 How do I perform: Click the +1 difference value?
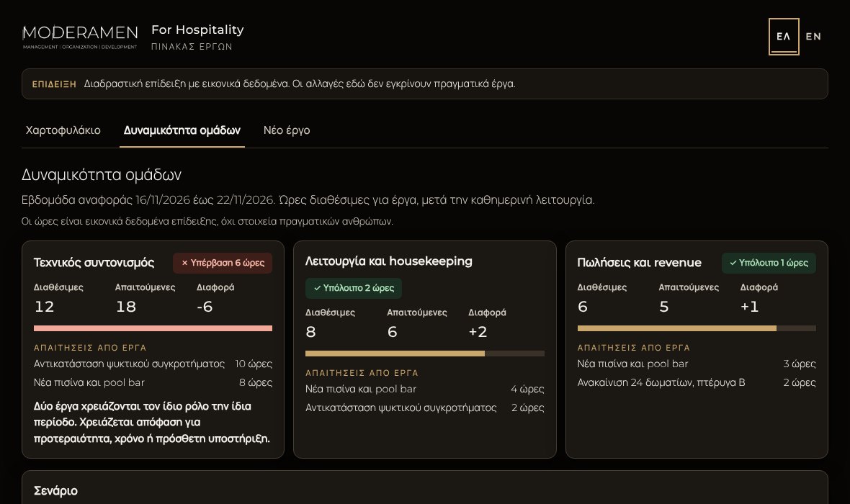pos(749,307)
